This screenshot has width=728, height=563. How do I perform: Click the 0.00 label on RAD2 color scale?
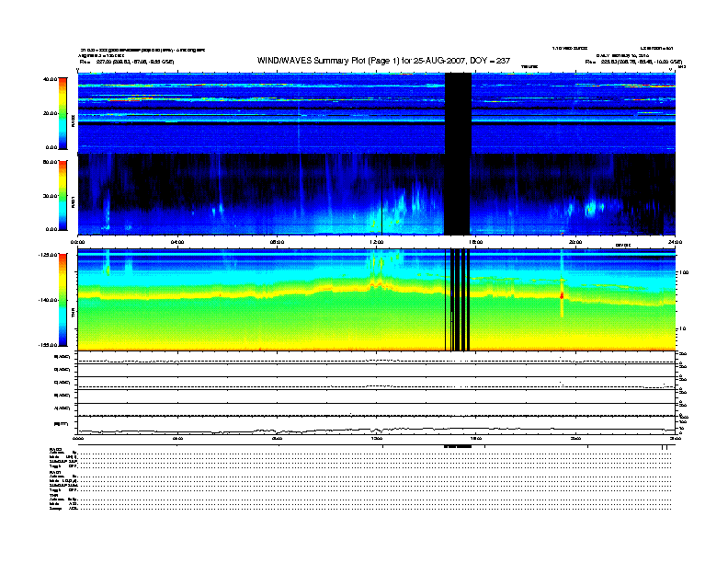51,147
